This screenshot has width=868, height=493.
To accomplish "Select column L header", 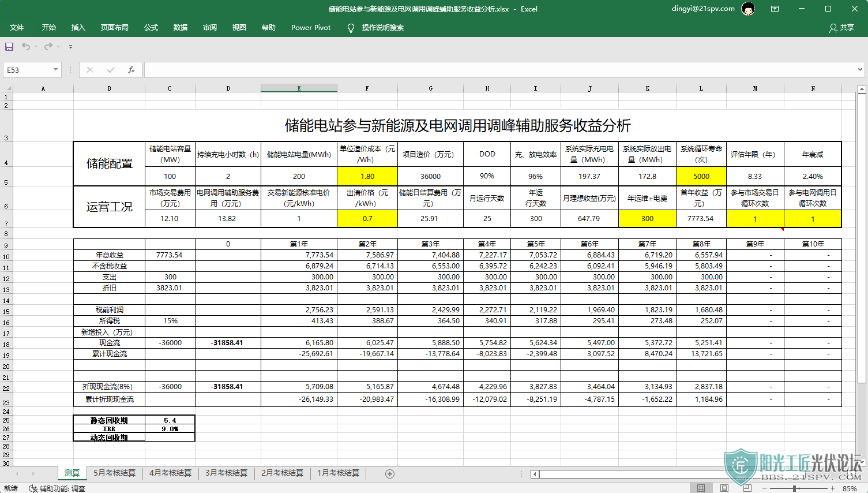I will 701,88.
